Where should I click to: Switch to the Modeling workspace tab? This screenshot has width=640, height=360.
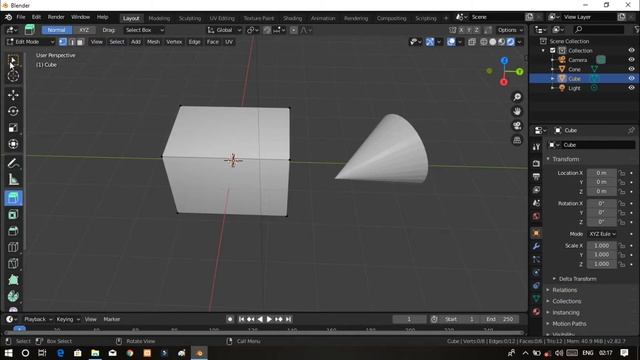click(159, 18)
